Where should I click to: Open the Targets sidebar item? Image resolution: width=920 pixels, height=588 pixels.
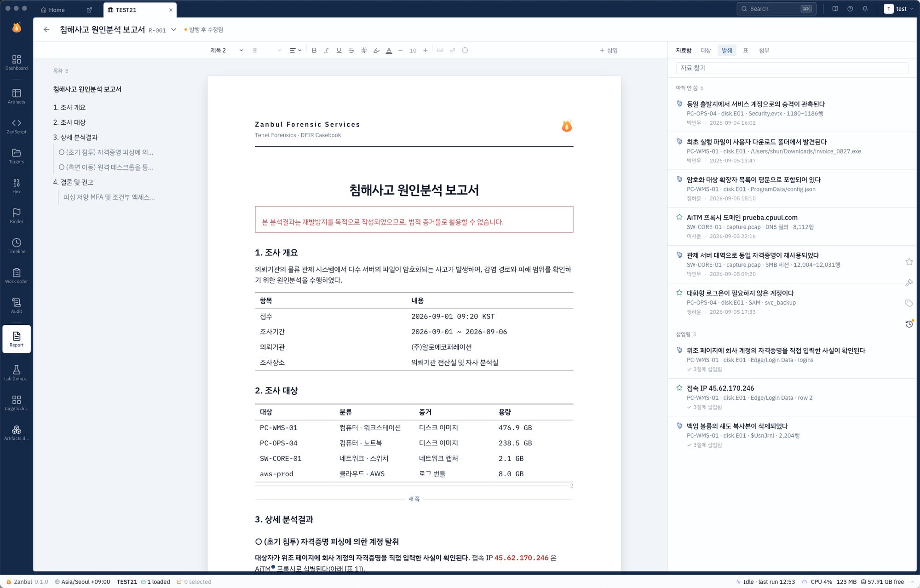(x=17, y=156)
